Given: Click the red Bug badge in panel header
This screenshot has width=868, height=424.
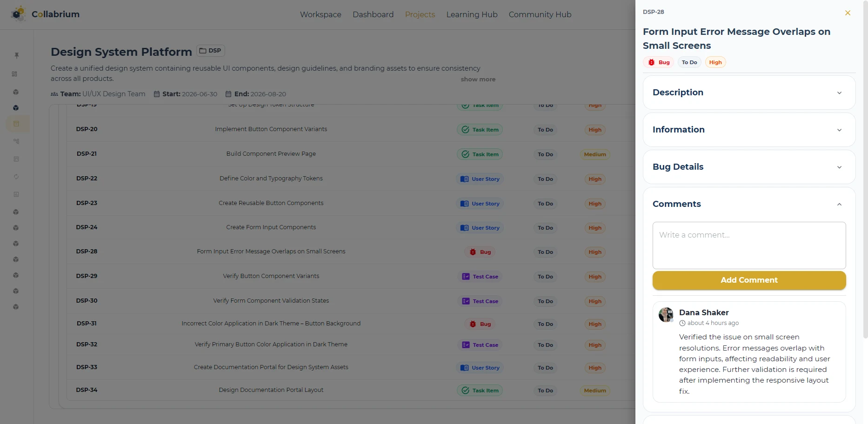Looking at the screenshot, I should tap(659, 62).
